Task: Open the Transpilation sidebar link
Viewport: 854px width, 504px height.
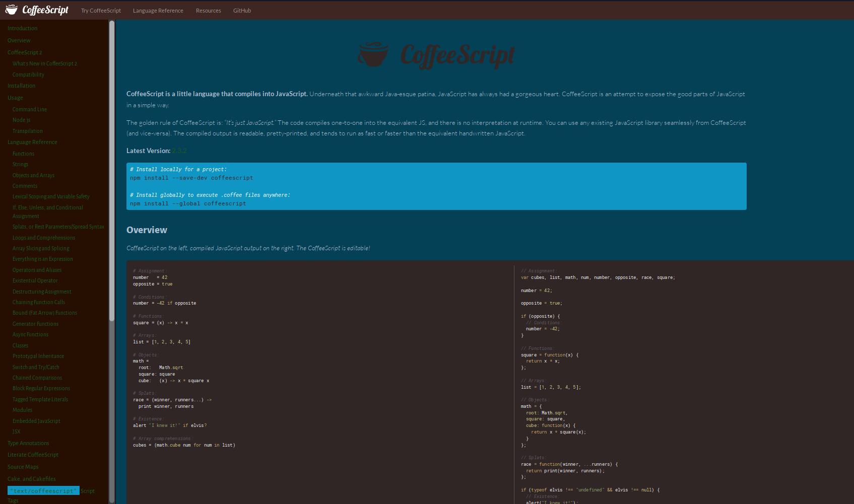Action: click(28, 131)
